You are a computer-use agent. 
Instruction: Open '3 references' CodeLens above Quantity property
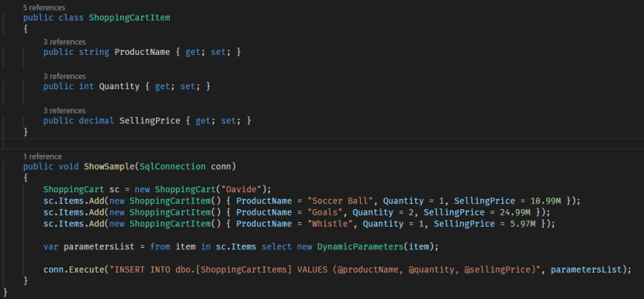[64, 76]
